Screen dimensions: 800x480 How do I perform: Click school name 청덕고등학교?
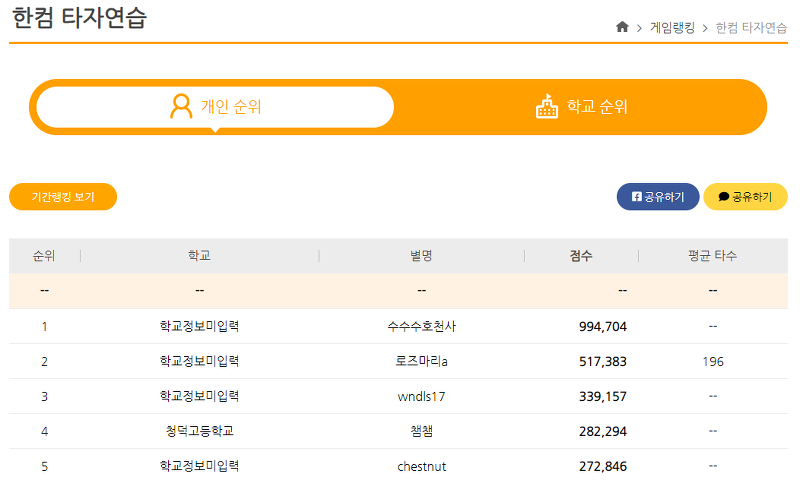(x=199, y=431)
